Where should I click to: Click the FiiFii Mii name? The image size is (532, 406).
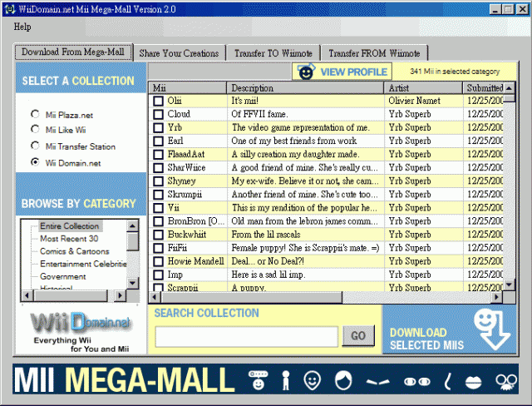point(177,248)
